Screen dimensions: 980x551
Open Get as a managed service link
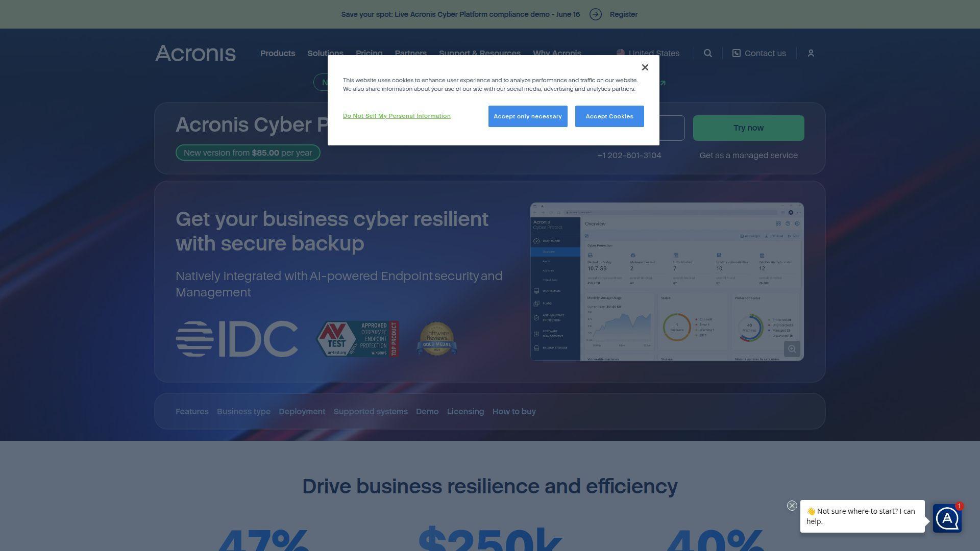(x=748, y=156)
